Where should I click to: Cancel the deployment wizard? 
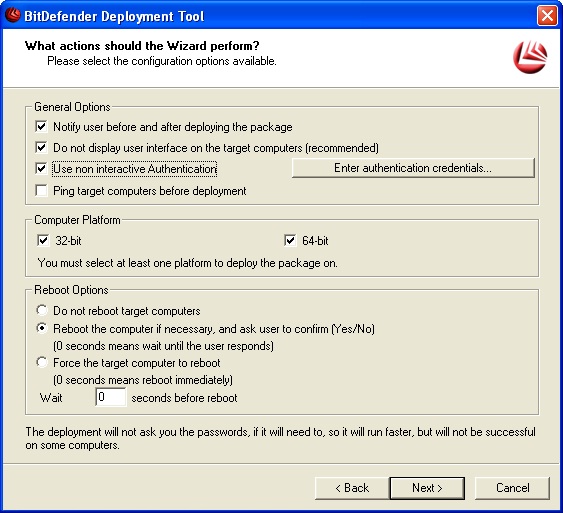point(512,488)
